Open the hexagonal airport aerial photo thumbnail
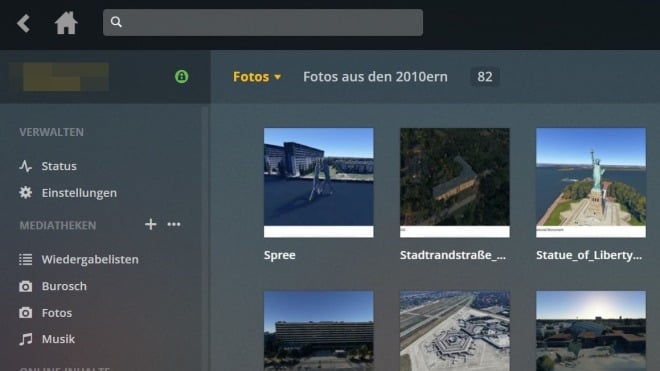Image resolution: width=660 pixels, height=371 pixels. tap(455, 331)
